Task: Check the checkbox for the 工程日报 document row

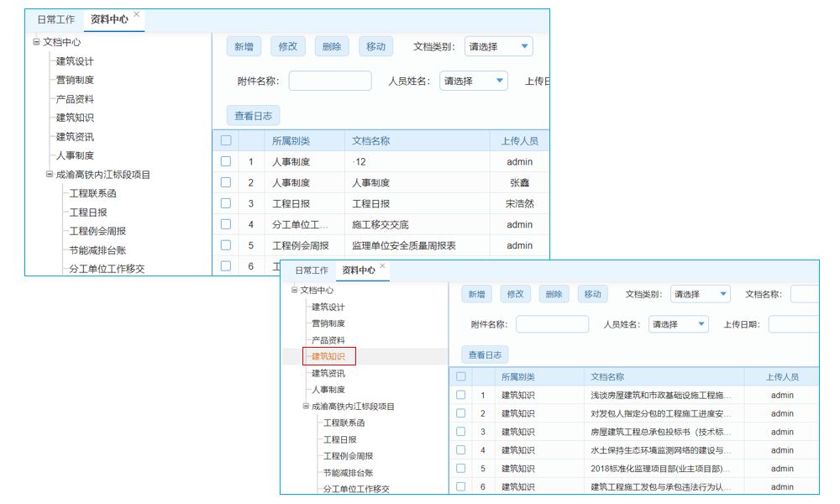Action: 225,203
